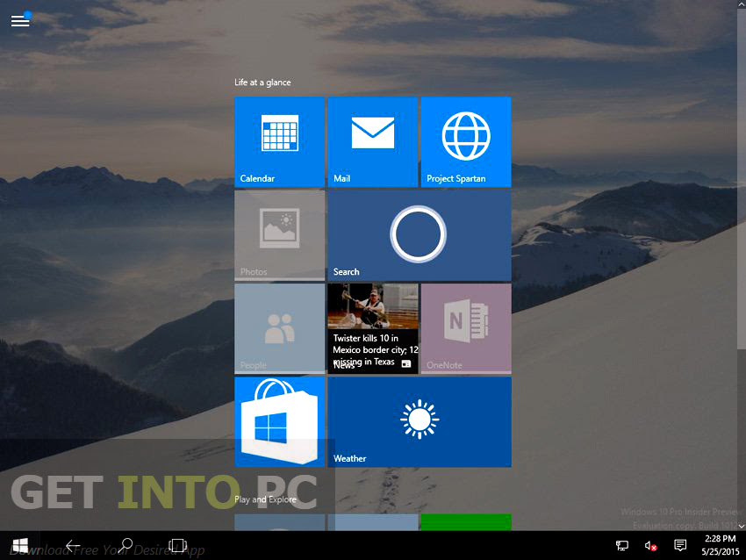Image resolution: width=746 pixels, height=560 pixels.
Task: Open the People tile
Action: (x=280, y=328)
